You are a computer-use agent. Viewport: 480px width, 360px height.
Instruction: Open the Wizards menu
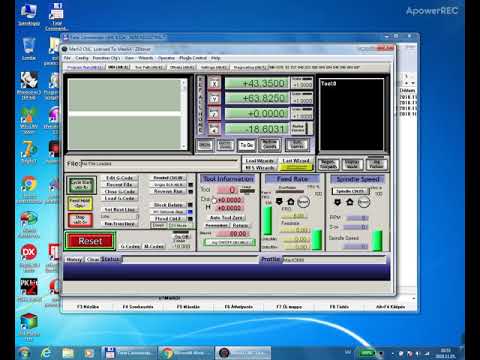point(146,58)
